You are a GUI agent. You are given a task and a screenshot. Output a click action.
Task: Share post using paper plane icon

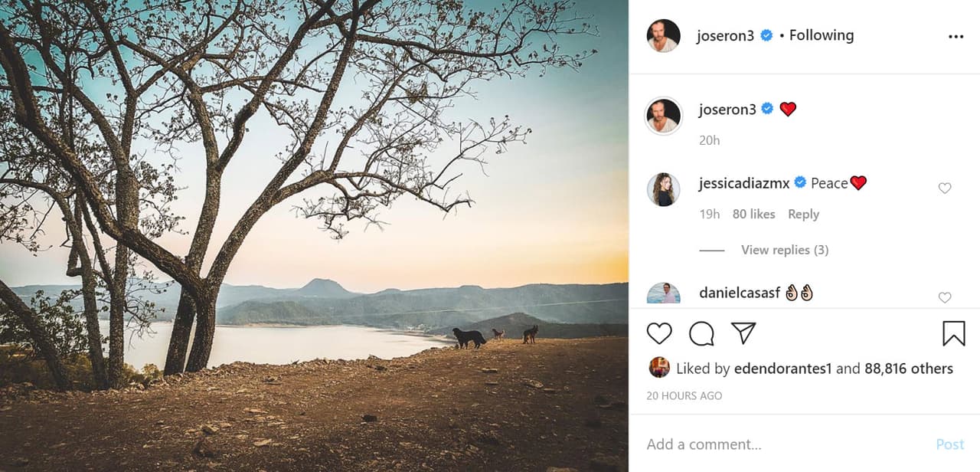[743, 333]
